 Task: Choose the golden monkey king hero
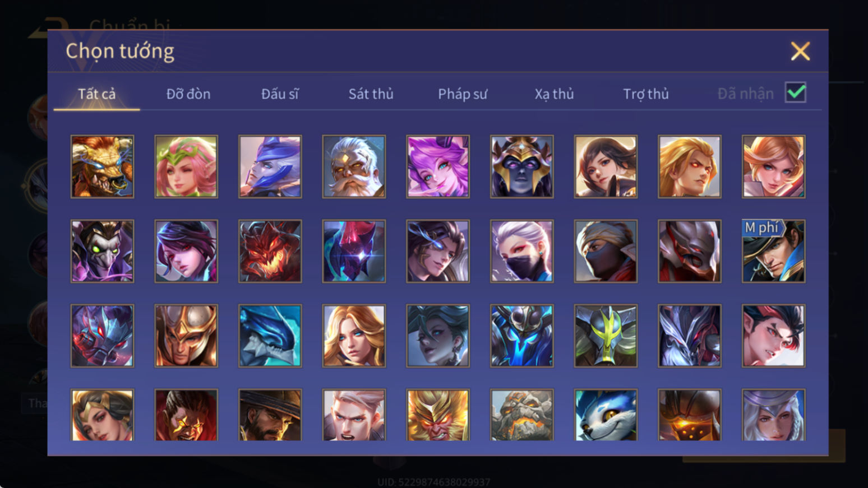[x=438, y=415]
